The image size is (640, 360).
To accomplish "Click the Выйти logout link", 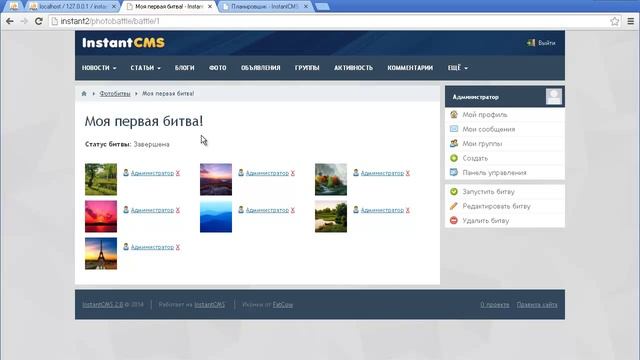I will (x=546, y=43).
